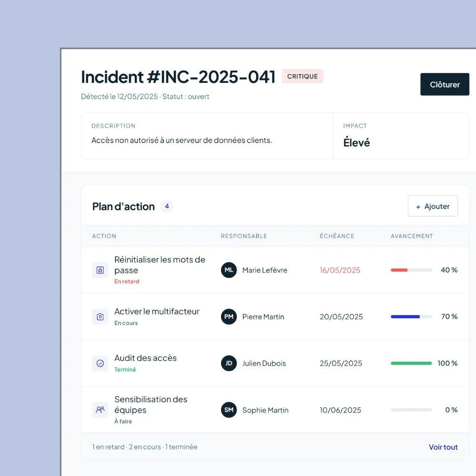The width and height of the screenshot is (476, 476).
Task: Click the JD avatar of Julien Dubois
Action: 229,363
